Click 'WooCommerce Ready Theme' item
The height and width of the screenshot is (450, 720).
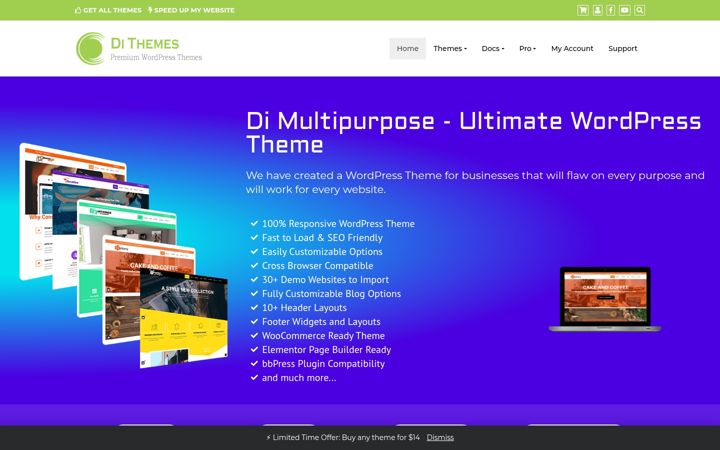tap(318, 336)
